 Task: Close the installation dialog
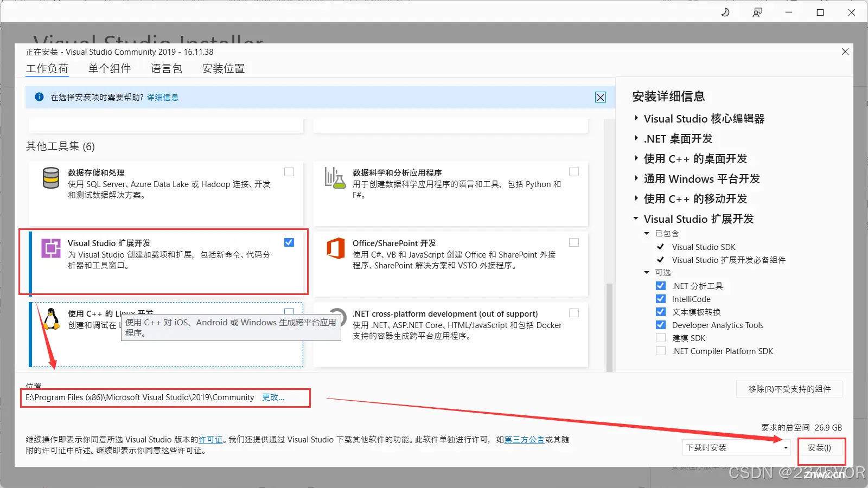[x=845, y=52]
